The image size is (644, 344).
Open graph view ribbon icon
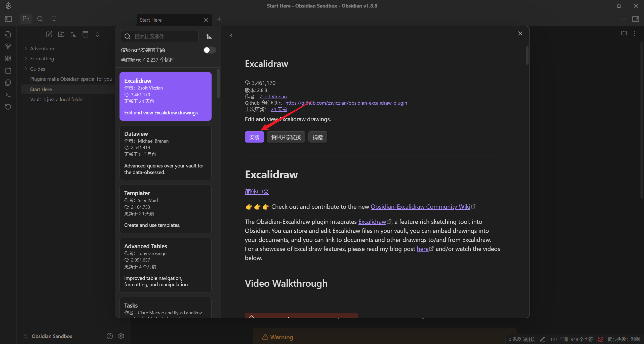[8, 46]
